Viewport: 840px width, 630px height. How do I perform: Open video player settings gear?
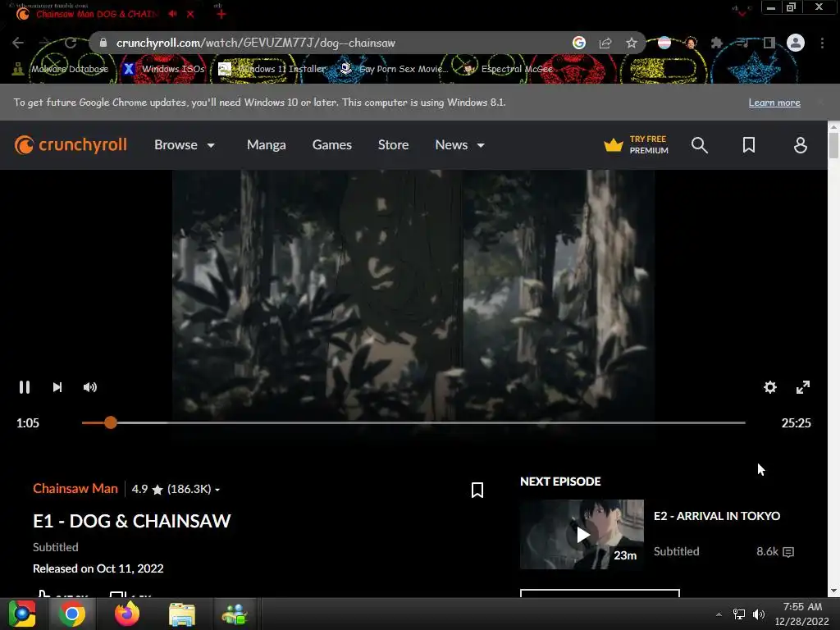[769, 387]
